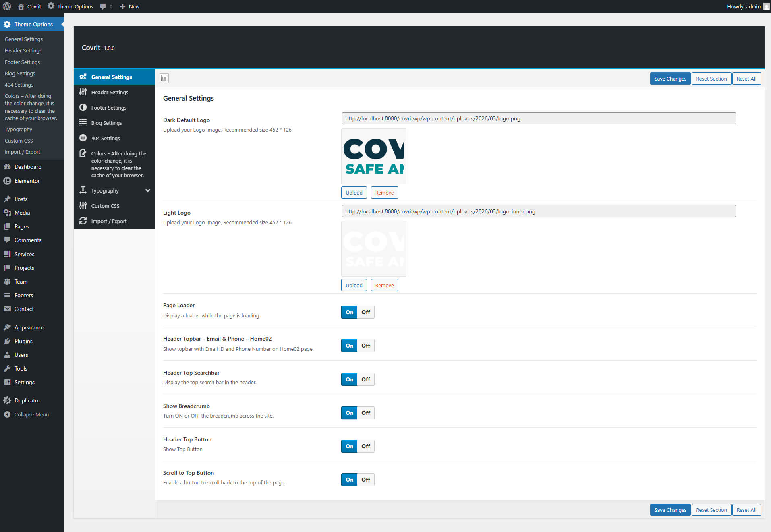
Task: Open the New content dropdown
Action: click(130, 6)
